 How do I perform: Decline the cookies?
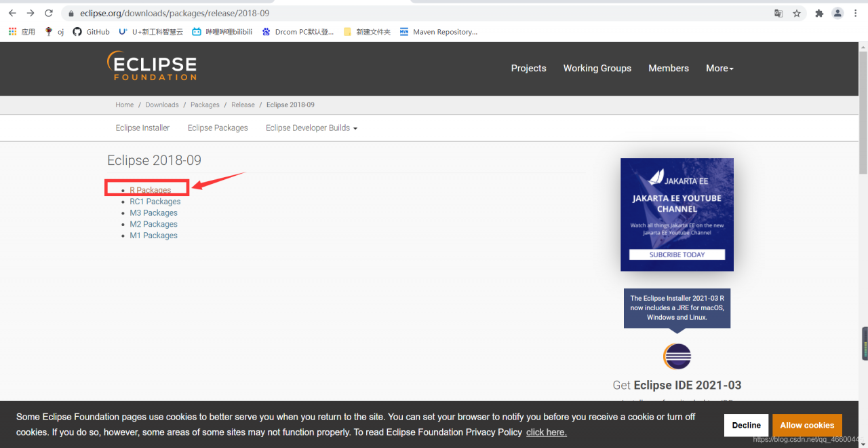coord(746,425)
